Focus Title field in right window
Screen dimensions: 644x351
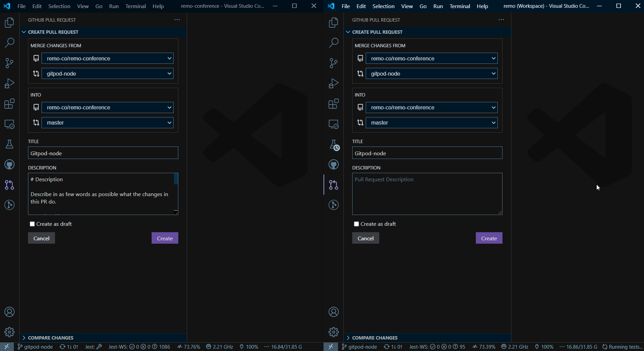[427, 153]
